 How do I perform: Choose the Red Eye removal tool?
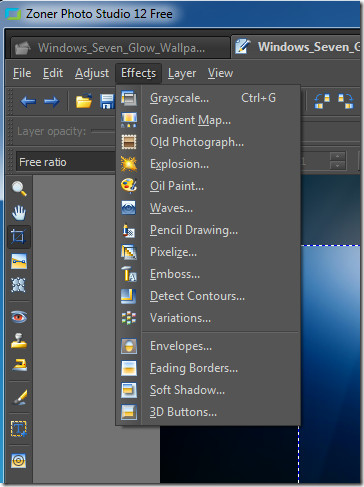click(x=19, y=317)
